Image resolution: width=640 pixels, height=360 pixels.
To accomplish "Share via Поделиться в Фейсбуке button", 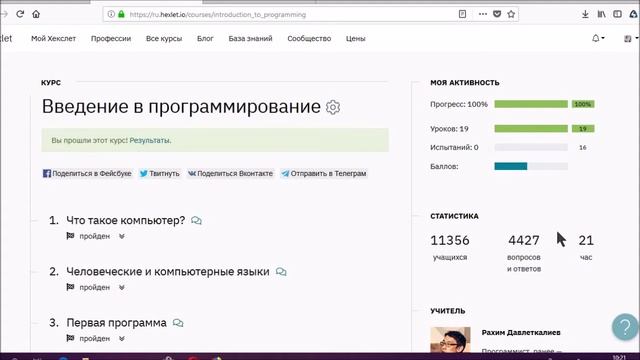I will tap(87, 173).
